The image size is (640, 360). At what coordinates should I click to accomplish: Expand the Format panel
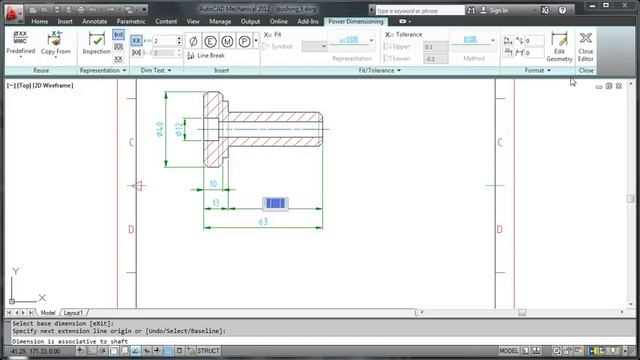point(538,70)
